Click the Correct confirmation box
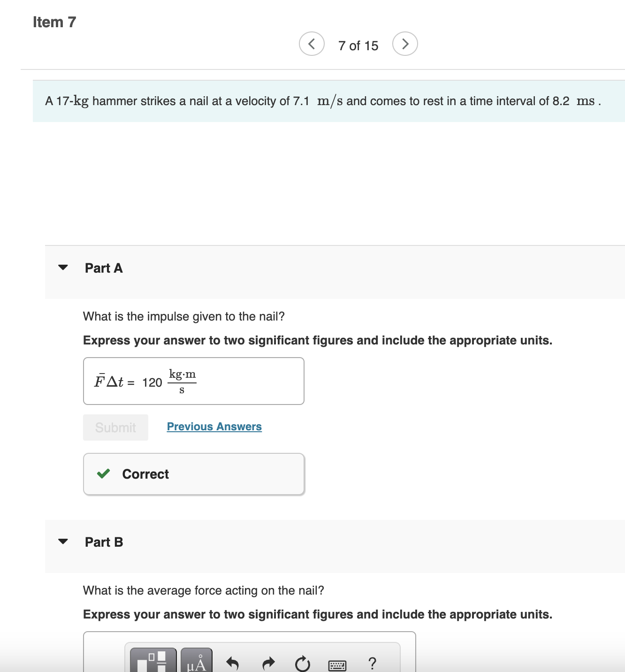This screenshot has height=672, width=625. click(193, 473)
